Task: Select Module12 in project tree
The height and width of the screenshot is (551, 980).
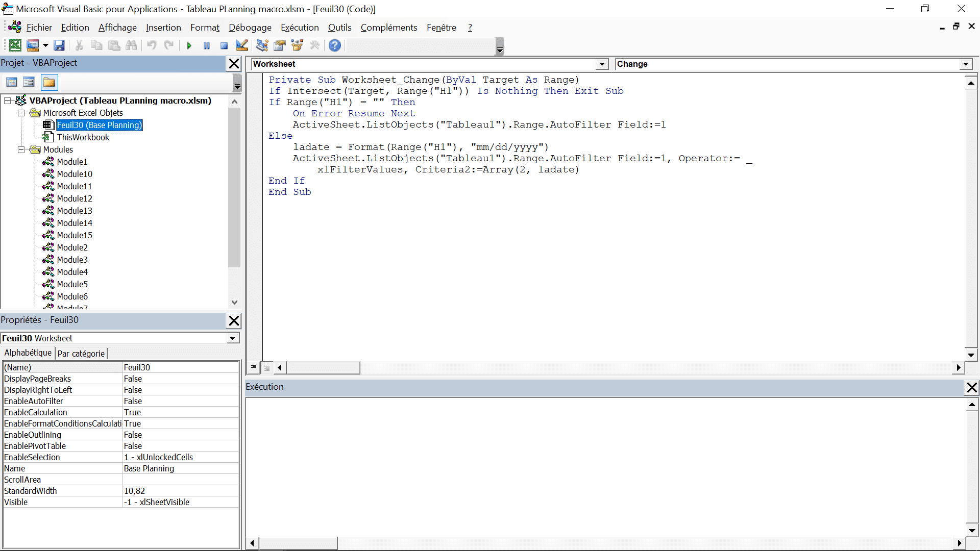Action: click(75, 198)
